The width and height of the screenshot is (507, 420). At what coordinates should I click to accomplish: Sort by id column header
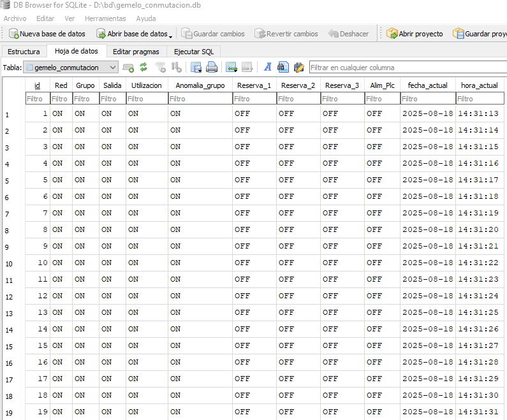point(38,85)
